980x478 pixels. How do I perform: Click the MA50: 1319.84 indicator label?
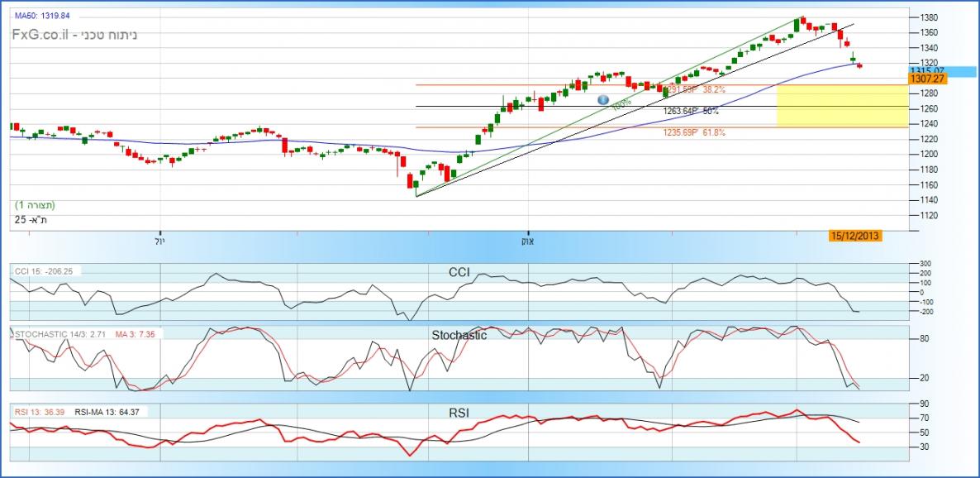click(x=43, y=16)
